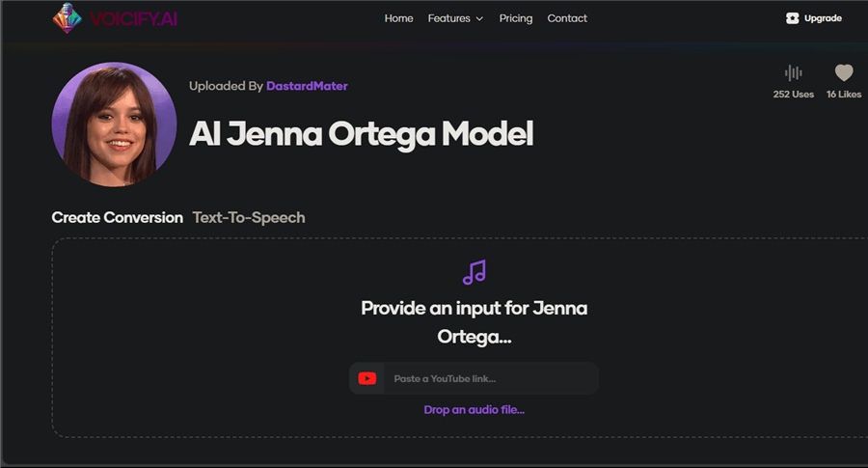Click the model avatar thumbnail

pyautogui.click(x=114, y=124)
